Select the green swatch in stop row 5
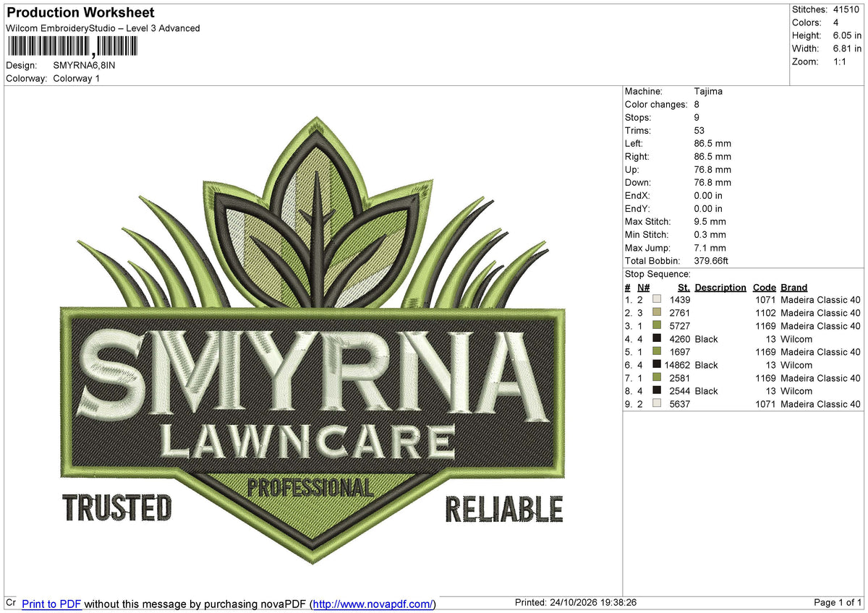This screenshot has width=868, height=613. coord(657,351)
